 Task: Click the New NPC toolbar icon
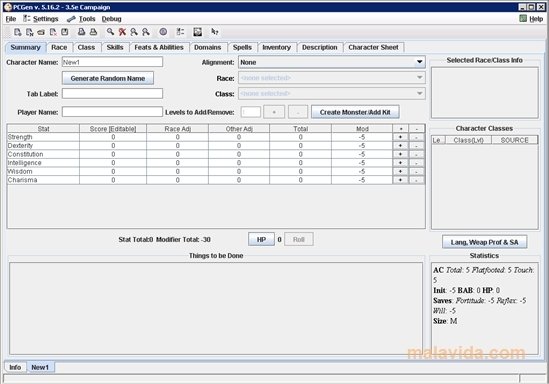click(29, 32)
